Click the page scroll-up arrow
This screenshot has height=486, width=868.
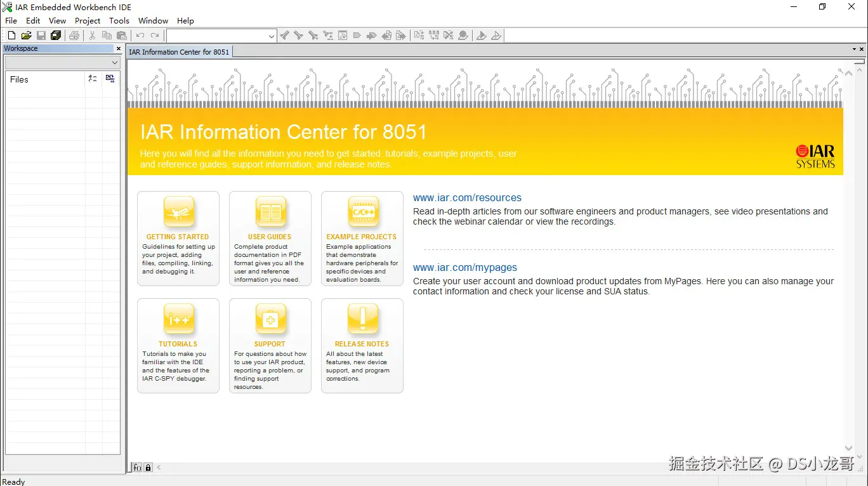(849, 74)
